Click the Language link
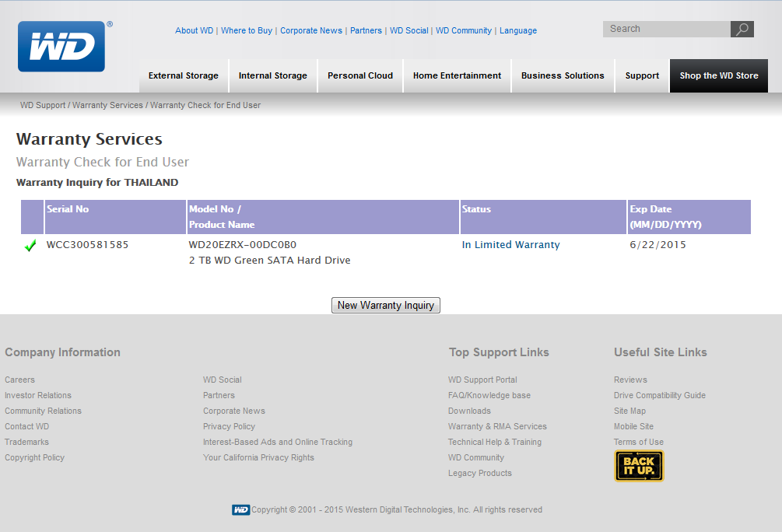Screen dimensions: 782x532 coord(518,30)
